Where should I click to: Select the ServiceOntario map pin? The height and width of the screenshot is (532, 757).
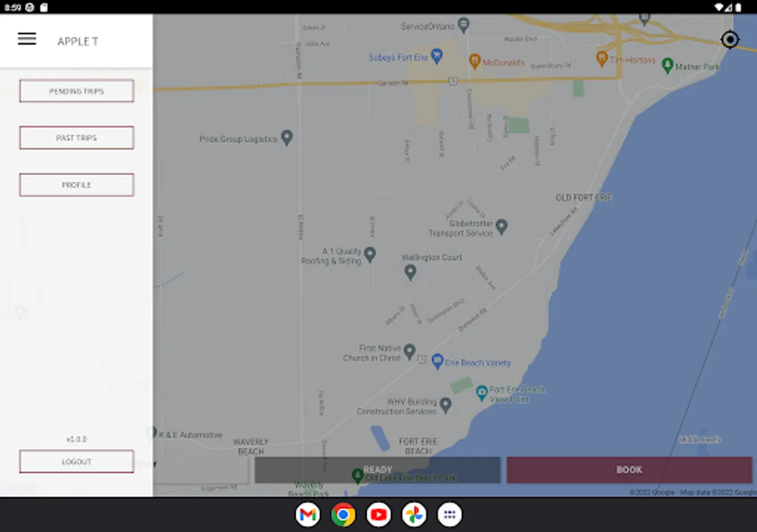click(x=464, y=25)
